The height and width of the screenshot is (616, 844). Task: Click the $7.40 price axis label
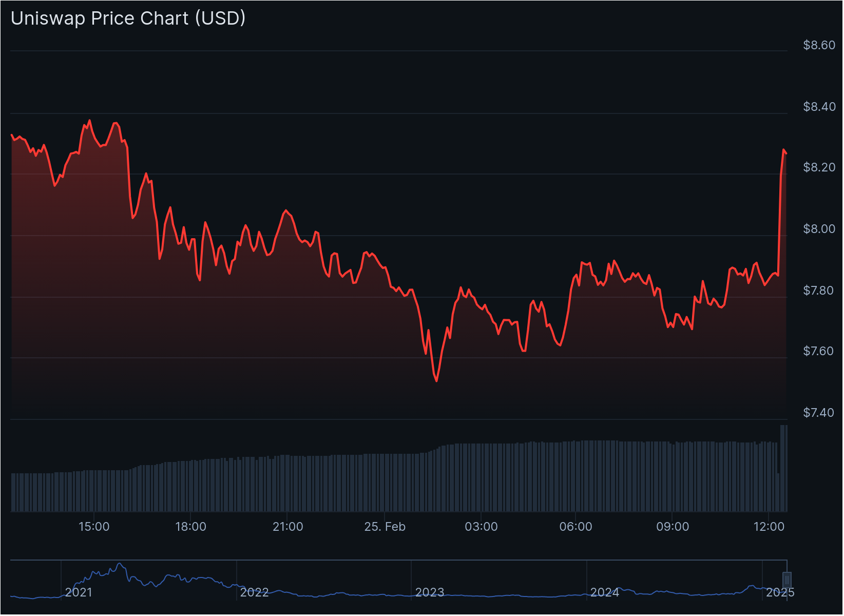pos(819,413)
